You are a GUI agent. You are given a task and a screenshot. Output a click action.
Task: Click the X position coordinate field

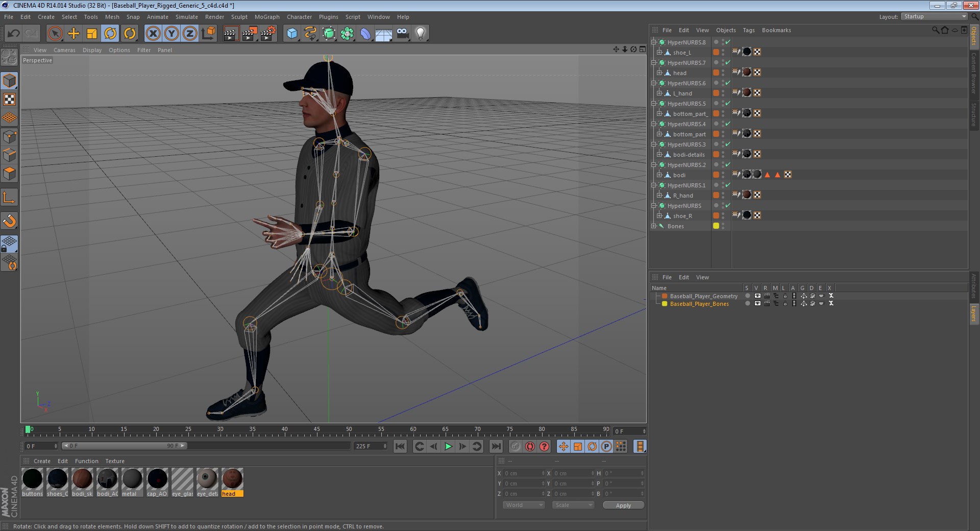click(x=523, y=473)
